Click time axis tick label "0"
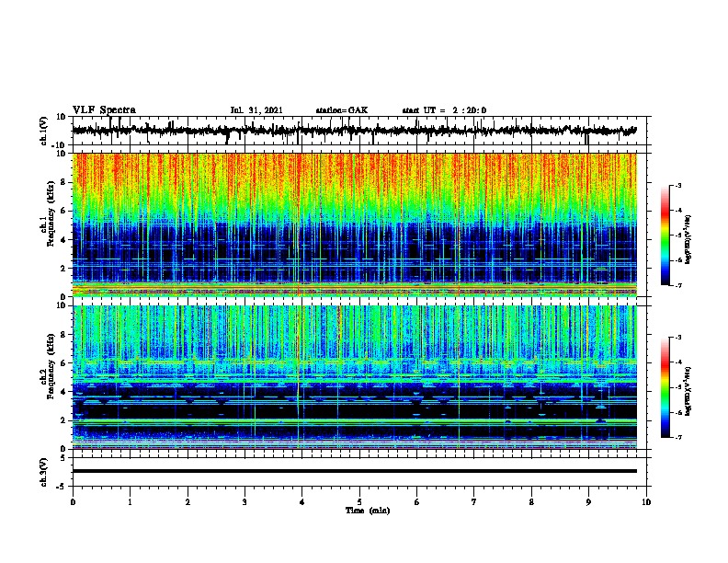Viewport: 728px width, 563px height. 73,501
